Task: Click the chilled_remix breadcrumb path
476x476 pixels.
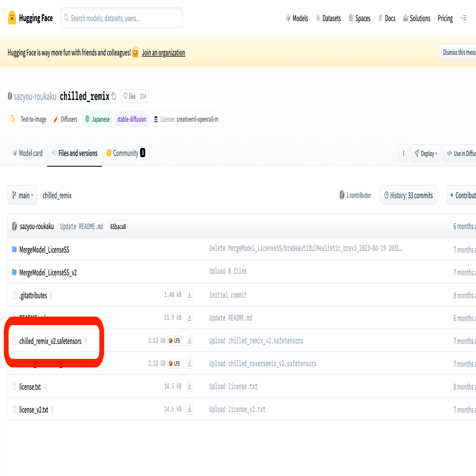Action: [57, 195]
